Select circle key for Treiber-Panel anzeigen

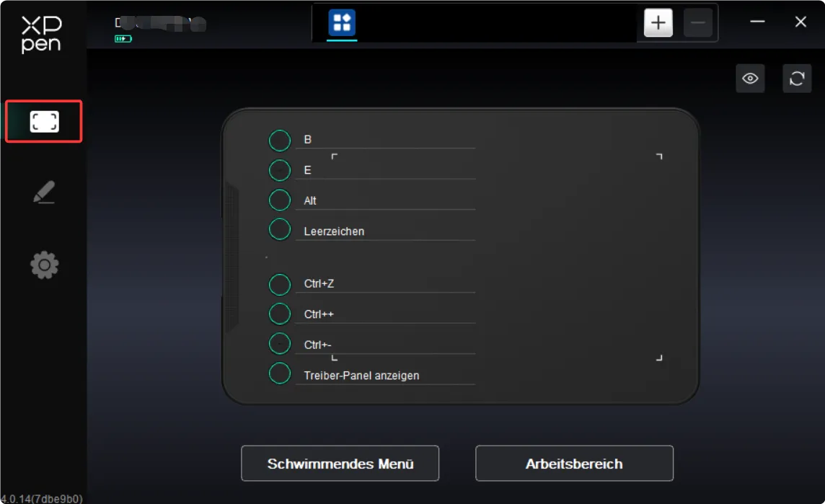point(279,373)
